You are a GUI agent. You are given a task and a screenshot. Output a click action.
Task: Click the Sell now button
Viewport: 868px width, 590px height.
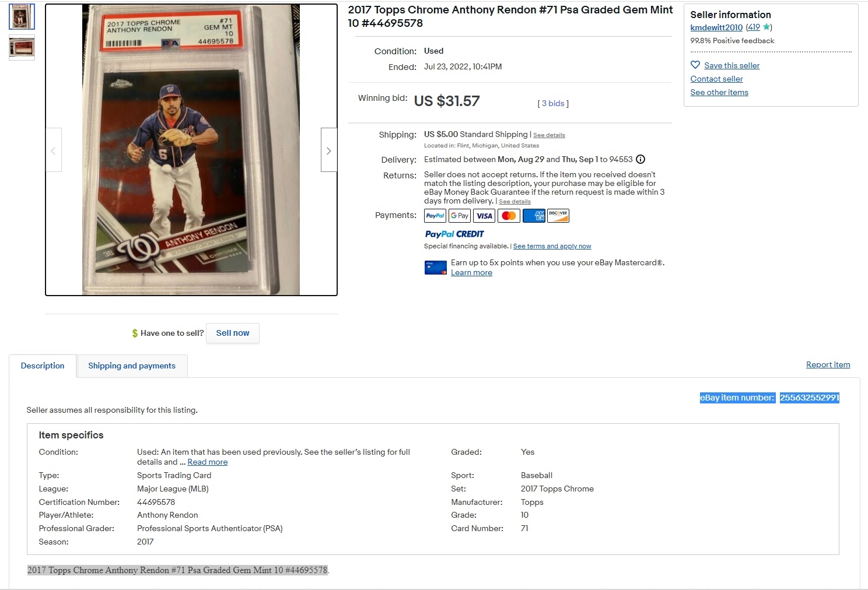coord(233,333)
